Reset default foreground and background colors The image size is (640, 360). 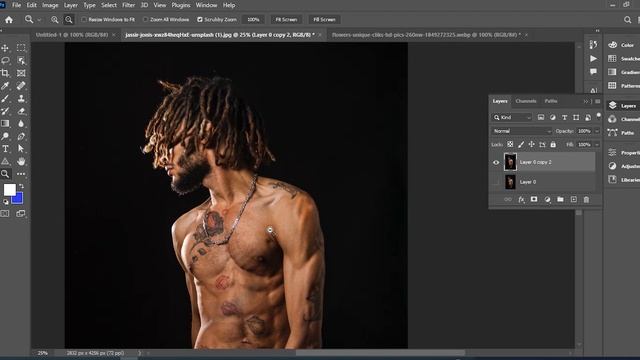click(x=6, y=202)
